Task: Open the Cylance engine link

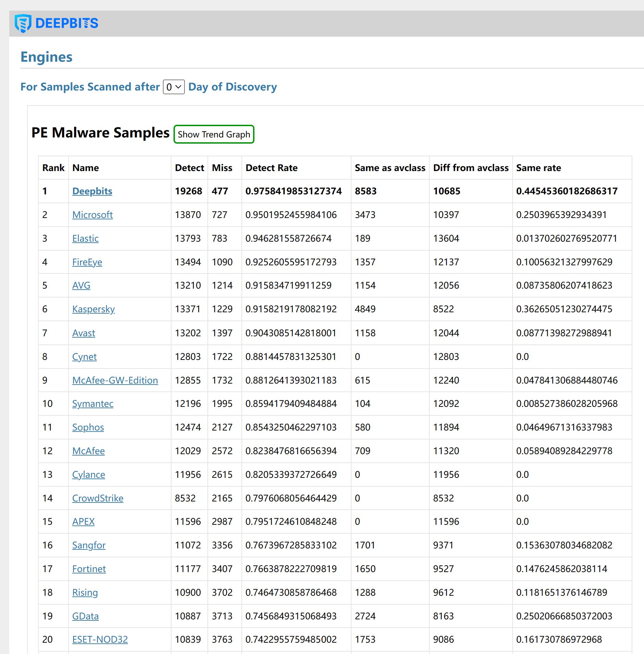Action: 89,475
